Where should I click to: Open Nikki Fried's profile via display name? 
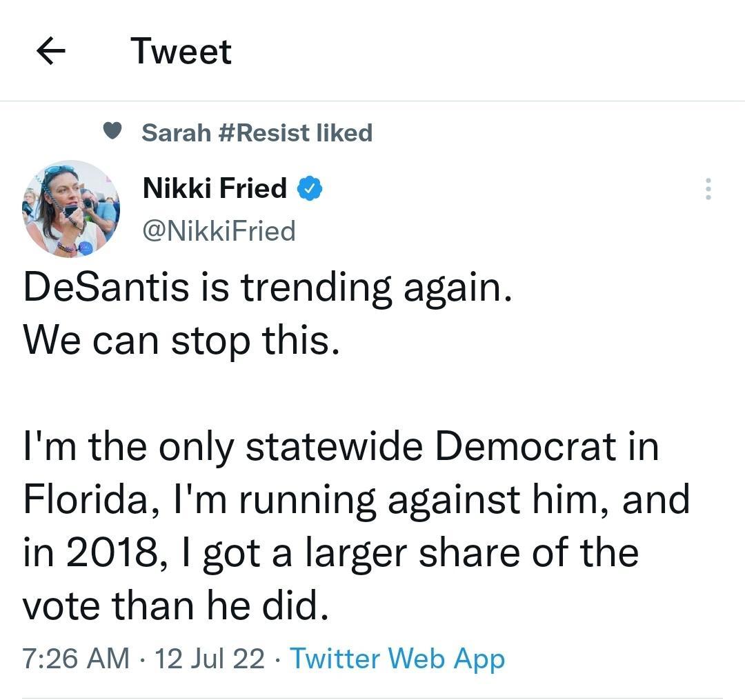pos(214,187)
